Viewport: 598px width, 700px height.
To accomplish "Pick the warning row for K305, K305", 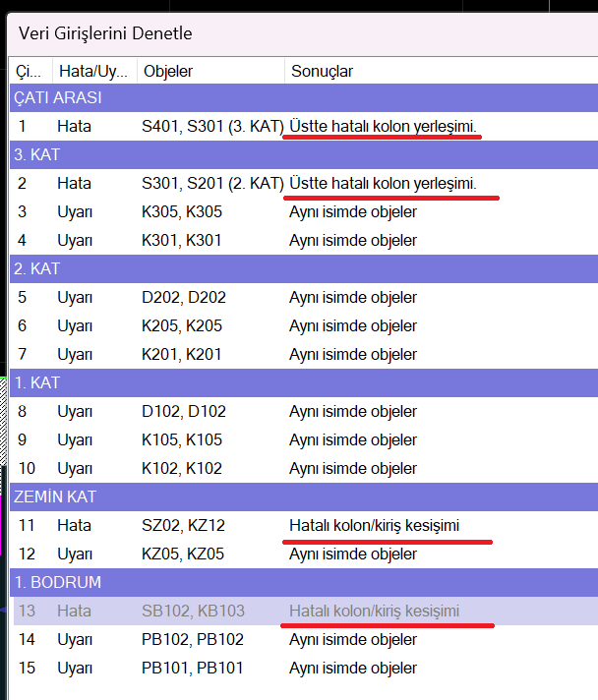I will pos(183,212).
